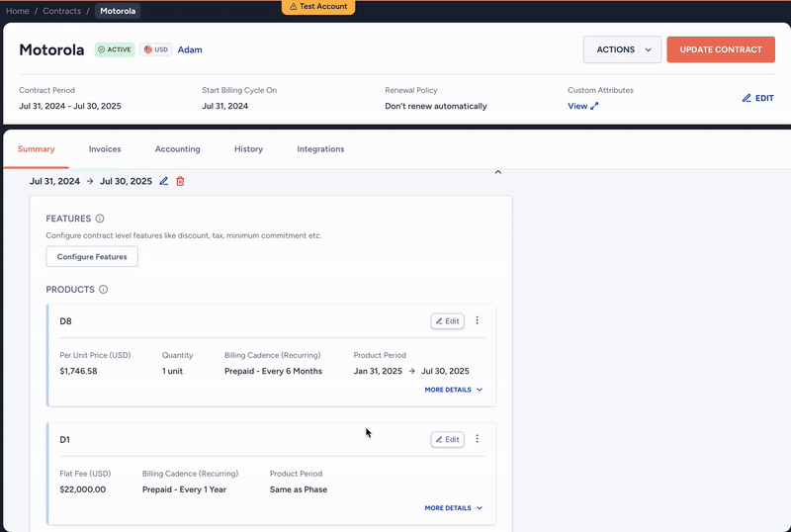Click the "Same as Phase" product period
Viewport: 791px width, 532px height.
point(299,489)
